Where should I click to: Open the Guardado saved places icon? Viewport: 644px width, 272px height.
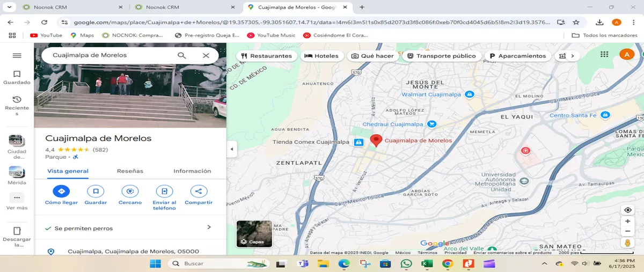click(x=17, y=74)
